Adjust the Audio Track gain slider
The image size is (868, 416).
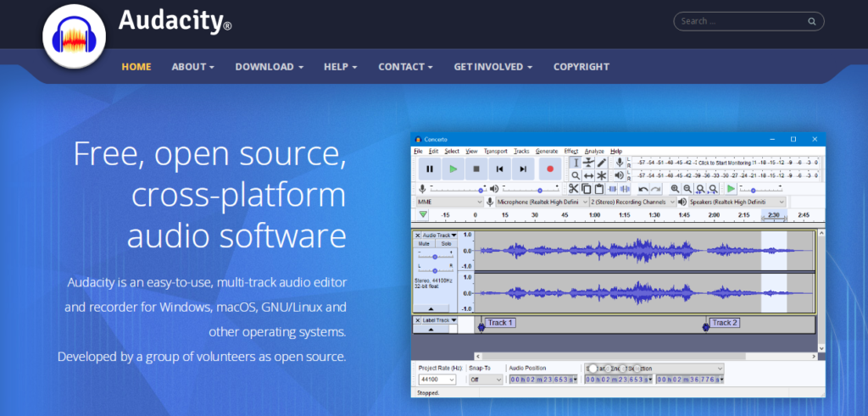(x=435, y=256)
